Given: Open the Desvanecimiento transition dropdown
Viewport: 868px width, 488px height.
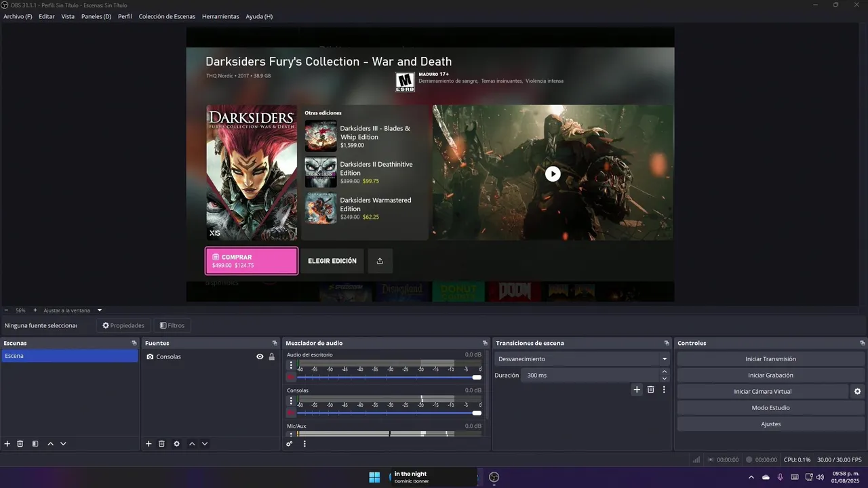Looking at the screenshot, I should pyautogui.click(x=583, y=359).
